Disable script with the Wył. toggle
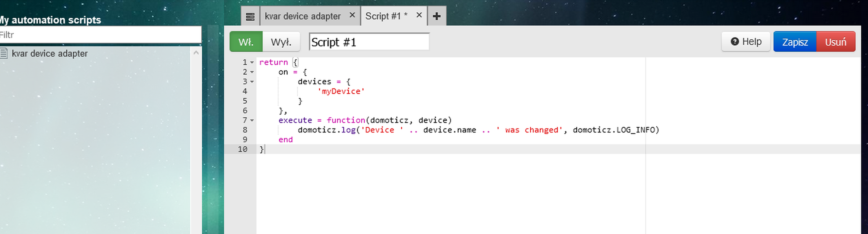 (x=281, y=42)
